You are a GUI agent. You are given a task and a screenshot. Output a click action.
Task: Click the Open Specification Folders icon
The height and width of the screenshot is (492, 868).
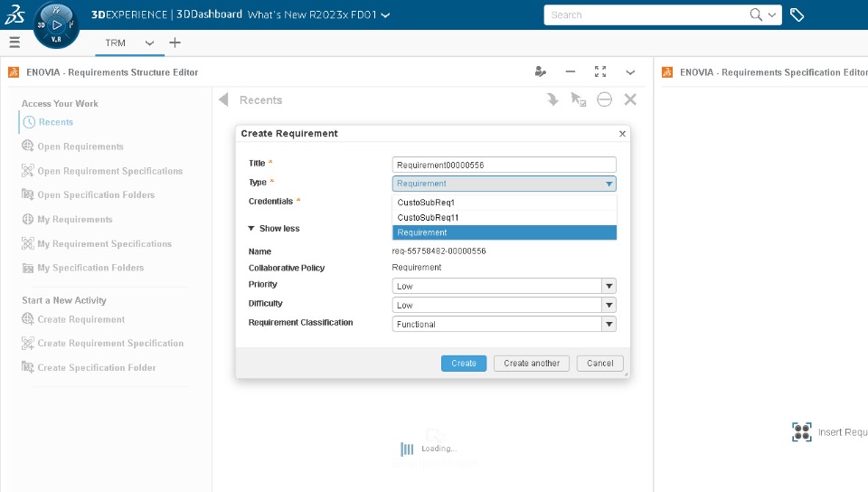pyautogui.click(x=28, y=194)
